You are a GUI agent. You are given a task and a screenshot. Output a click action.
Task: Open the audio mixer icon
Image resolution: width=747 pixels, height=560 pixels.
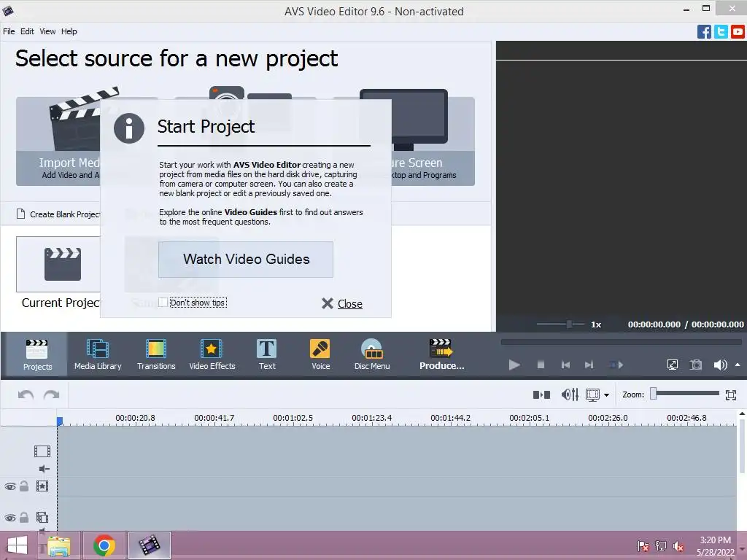tap(570, 394)
